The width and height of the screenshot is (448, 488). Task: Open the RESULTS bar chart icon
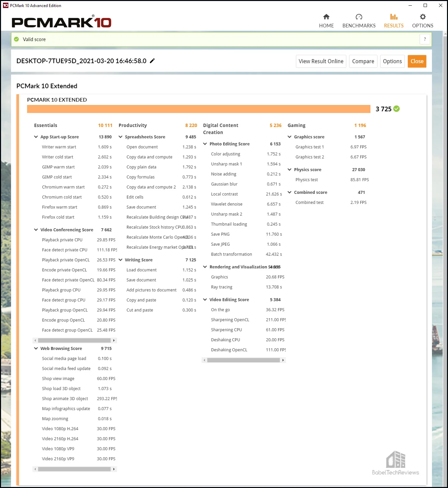[x=394, y=17]
